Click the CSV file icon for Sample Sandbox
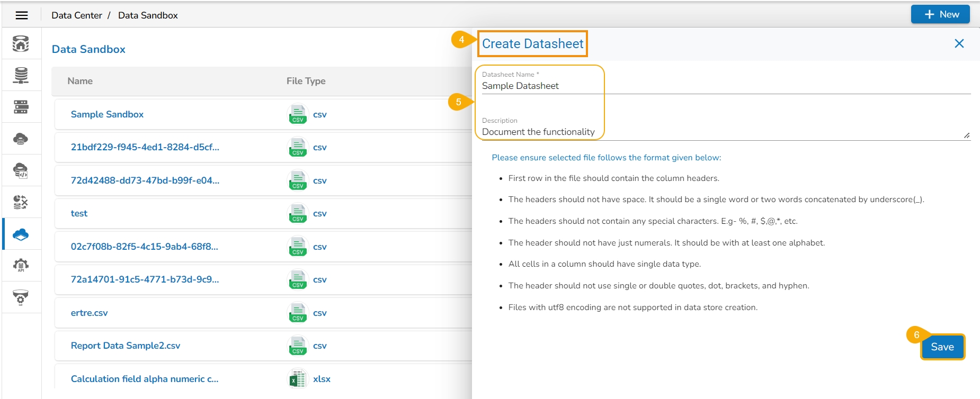 pos(298,114)
